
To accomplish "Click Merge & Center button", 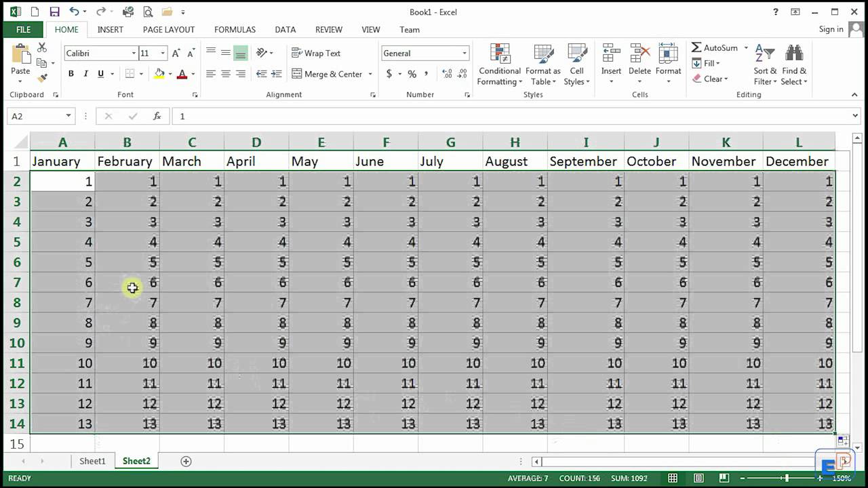I will [328, 74].
